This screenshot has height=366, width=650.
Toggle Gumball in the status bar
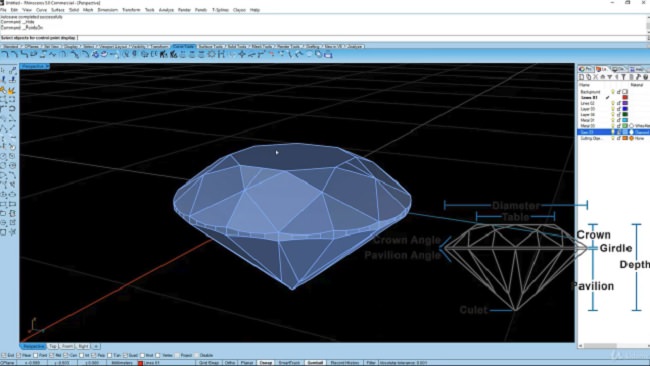click(315, 363)
